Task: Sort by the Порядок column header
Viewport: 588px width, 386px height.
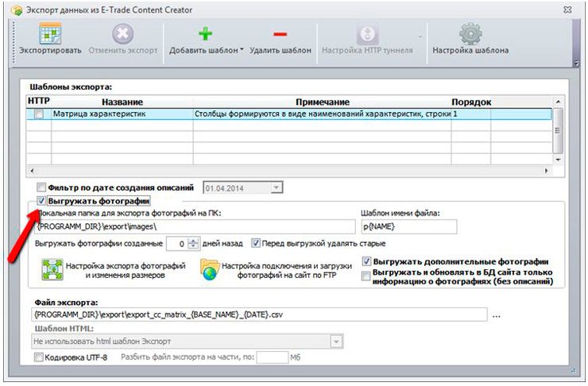Action: (x=471, y=102)
